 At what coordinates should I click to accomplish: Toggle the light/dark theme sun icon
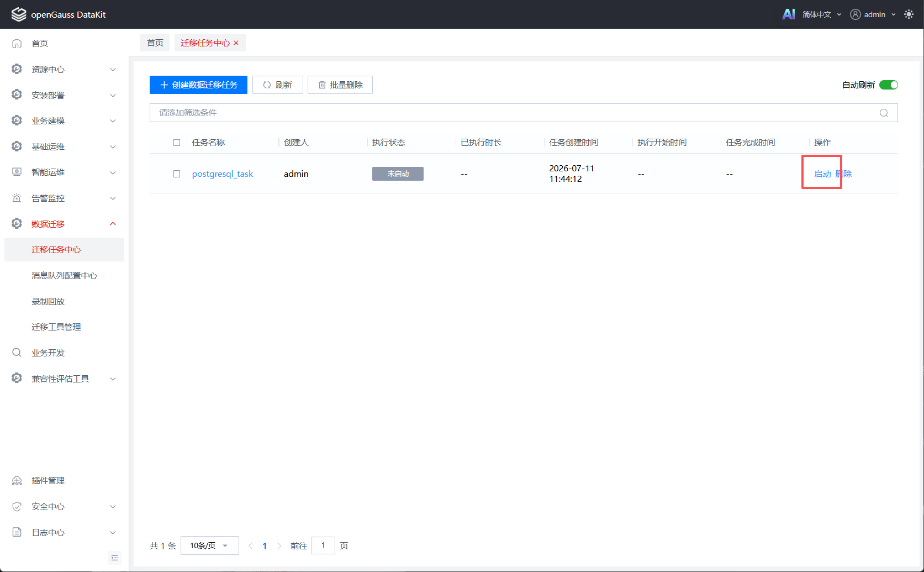[x=909, y=14]
